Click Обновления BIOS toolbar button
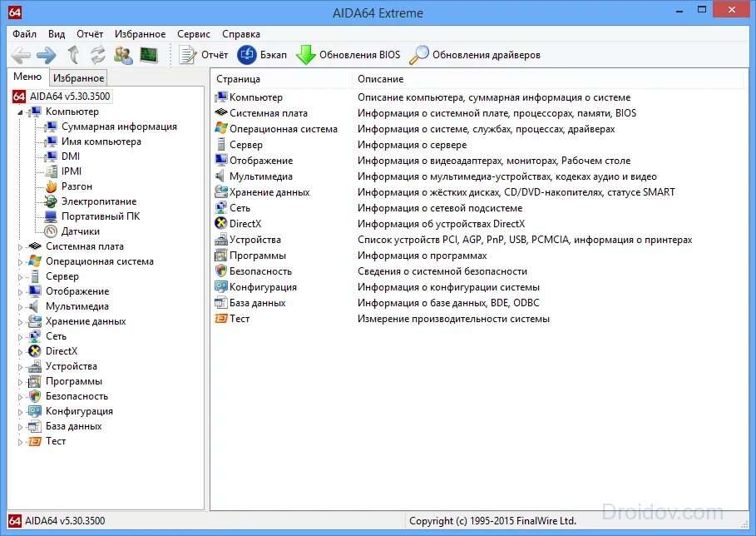Viewport: 756px width, 536px height. 348,55
